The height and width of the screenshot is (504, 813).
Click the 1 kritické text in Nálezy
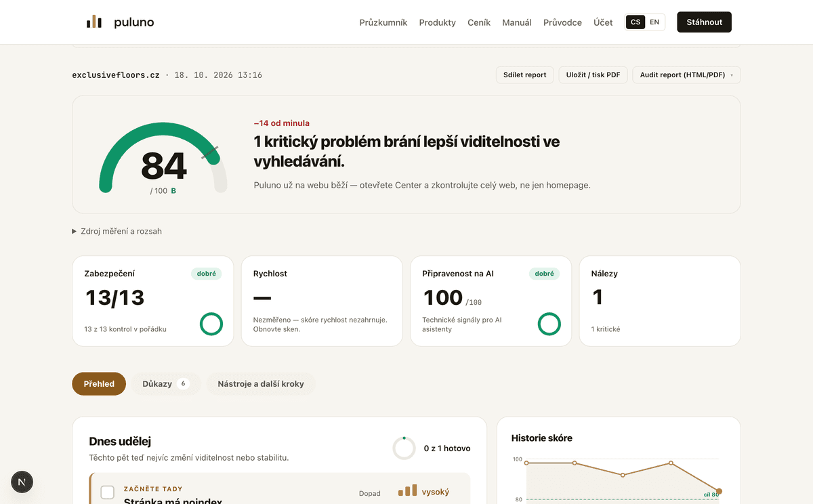pos(606,329)
